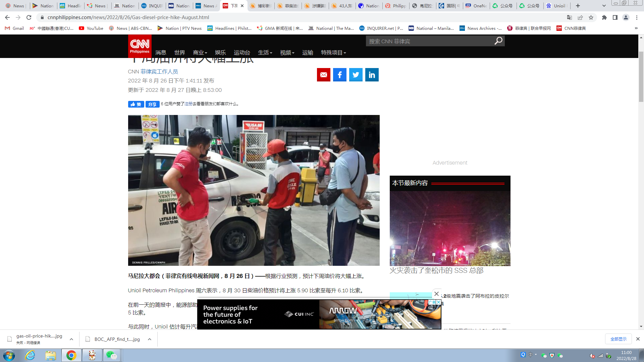Open 火灾袭击了奎松市的 SSS 总部 headline
The image size is (644, 362).
pos(436,270)
